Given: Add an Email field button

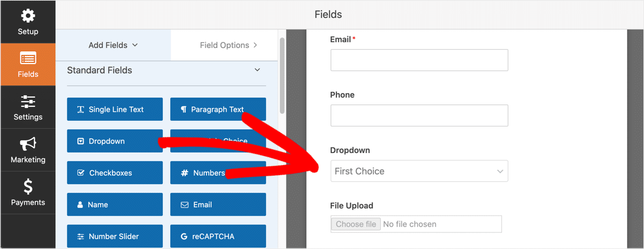Looking at the screenshot, I should pos(218,205).
